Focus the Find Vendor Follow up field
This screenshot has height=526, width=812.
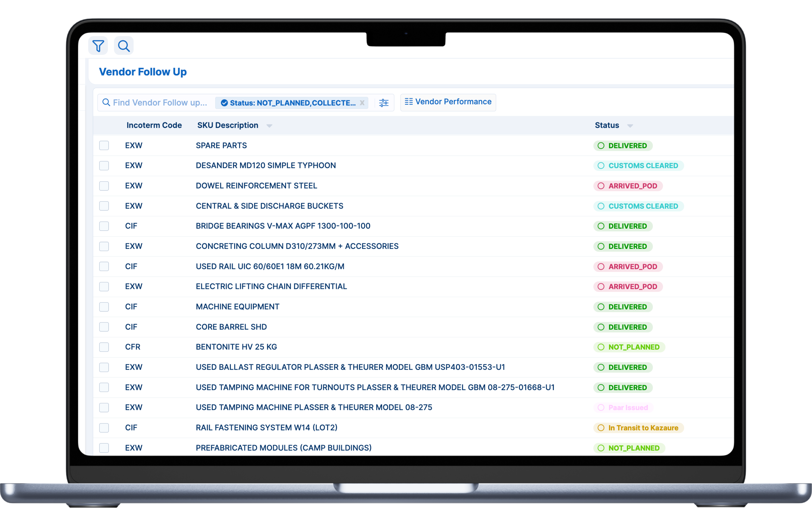[x=160, y=103]
